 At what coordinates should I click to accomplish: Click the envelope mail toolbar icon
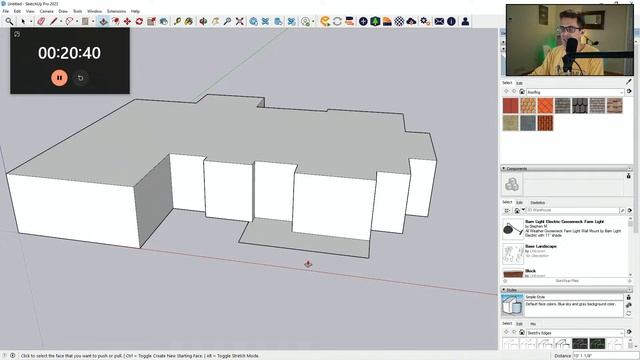click(439, 21)
